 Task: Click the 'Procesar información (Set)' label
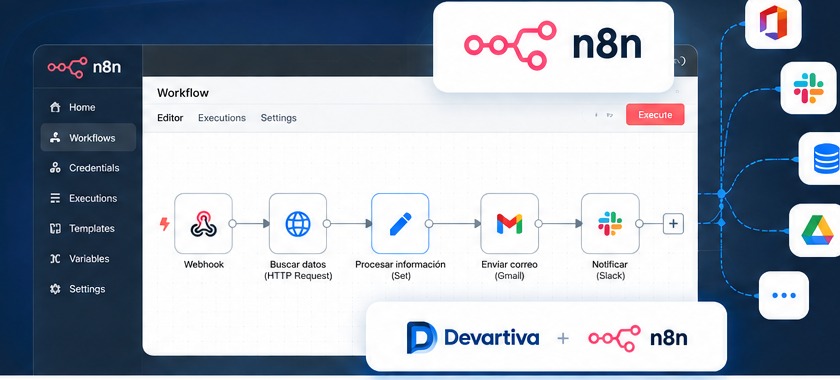click(400, 270)
